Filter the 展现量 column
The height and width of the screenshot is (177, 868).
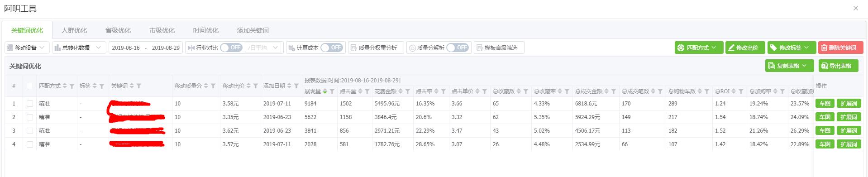(332, 91)
